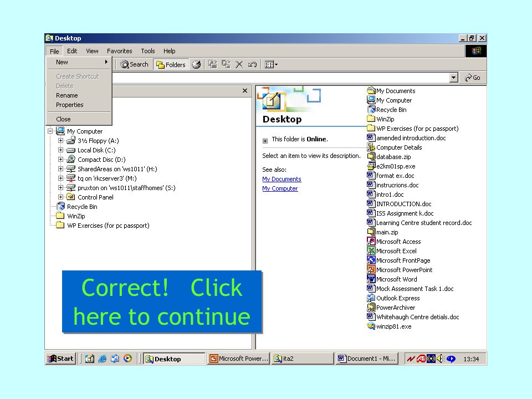Expand the 3½ Floppy (A:) node
Viewport: 532px width, 399px height.
click(61, 140)
